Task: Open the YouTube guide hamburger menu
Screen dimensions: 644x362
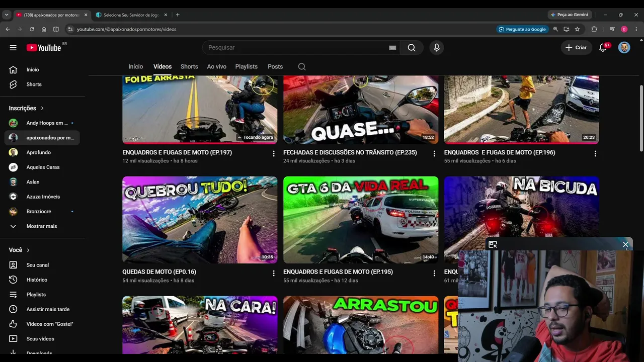Action: point(13,48)
